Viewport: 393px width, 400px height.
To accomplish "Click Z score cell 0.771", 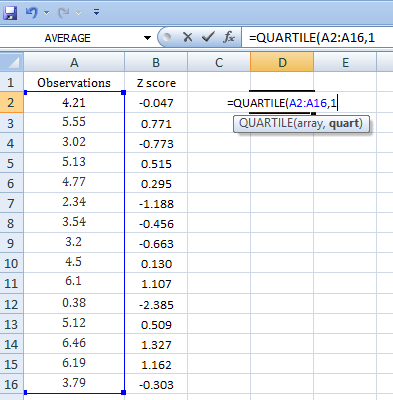I will coord(156,124).
